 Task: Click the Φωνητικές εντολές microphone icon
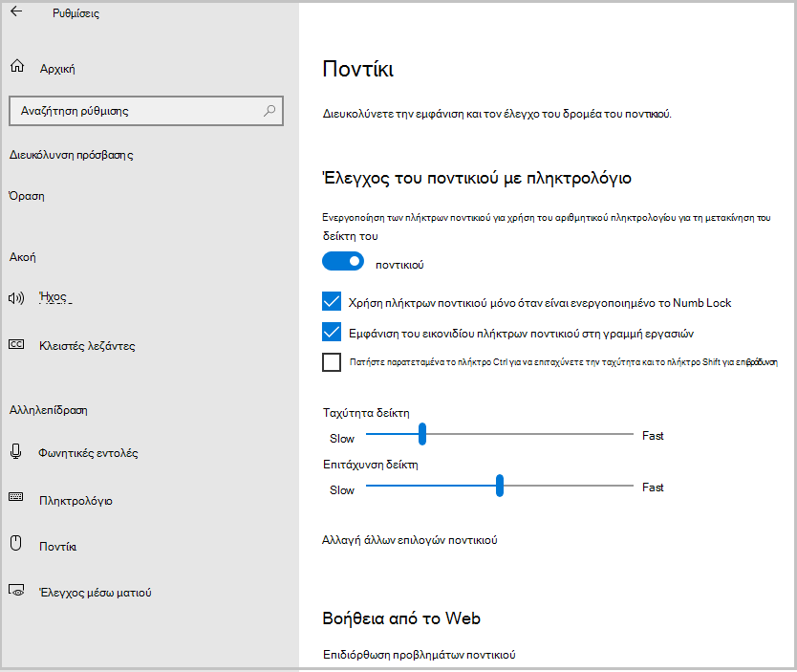click(x=15, y=451)
